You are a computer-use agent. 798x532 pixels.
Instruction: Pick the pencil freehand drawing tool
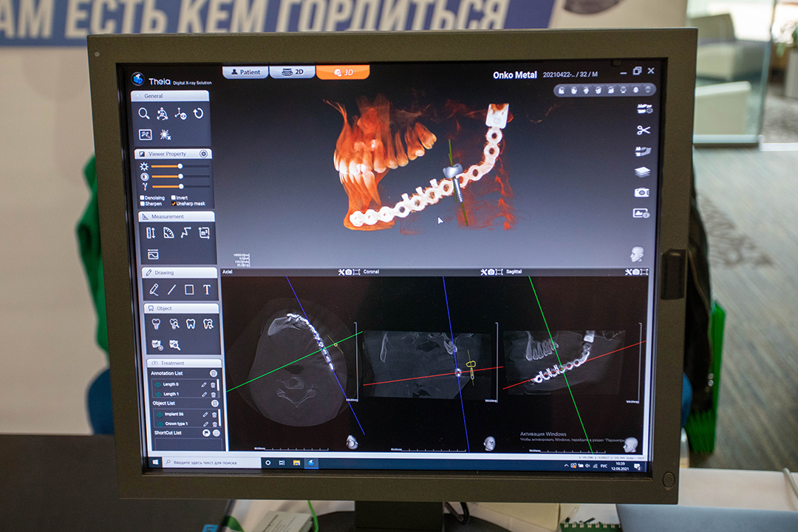pos(154,290)
